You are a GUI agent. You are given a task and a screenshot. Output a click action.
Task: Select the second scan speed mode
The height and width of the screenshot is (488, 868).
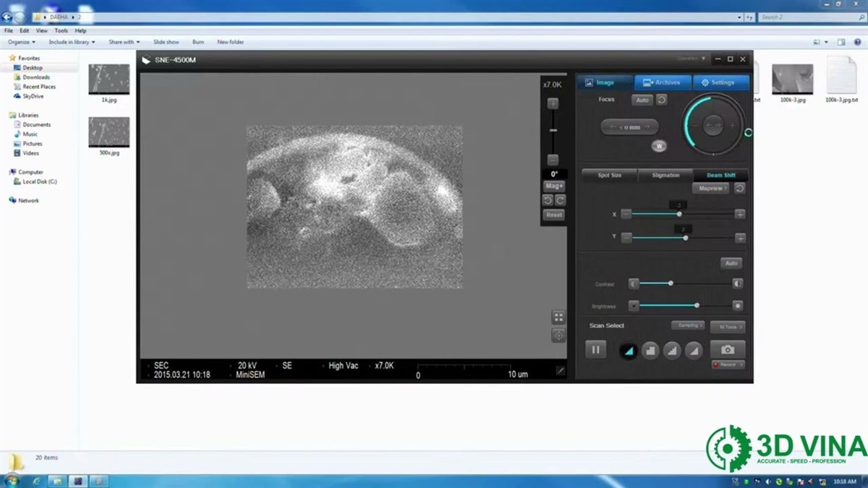pyautogui.click(x=650, y=351)
